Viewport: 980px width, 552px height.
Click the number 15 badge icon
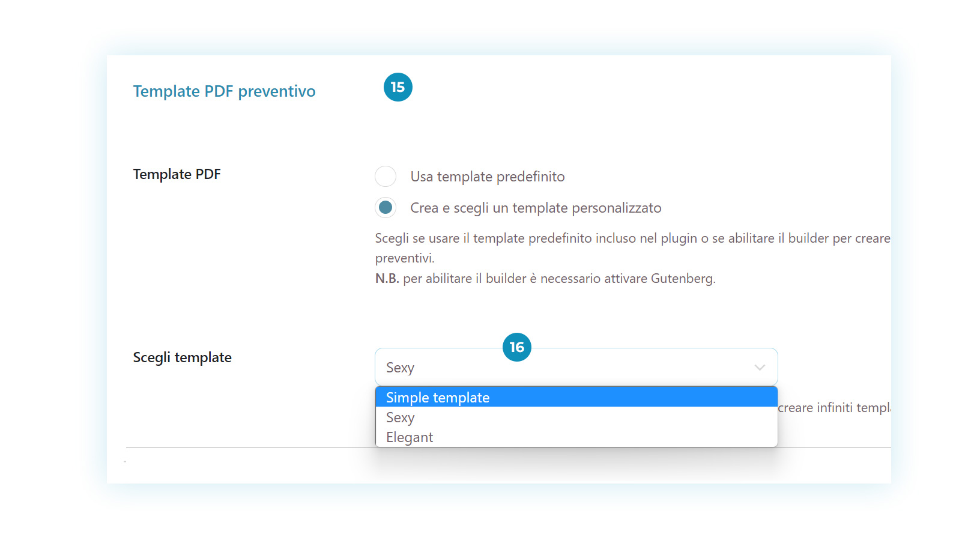click(398, 87)
